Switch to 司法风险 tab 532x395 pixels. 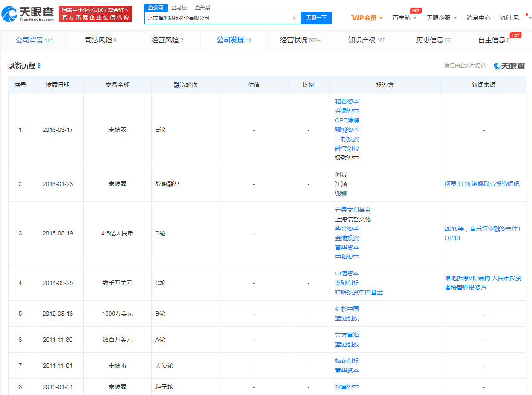coord(101,40)
